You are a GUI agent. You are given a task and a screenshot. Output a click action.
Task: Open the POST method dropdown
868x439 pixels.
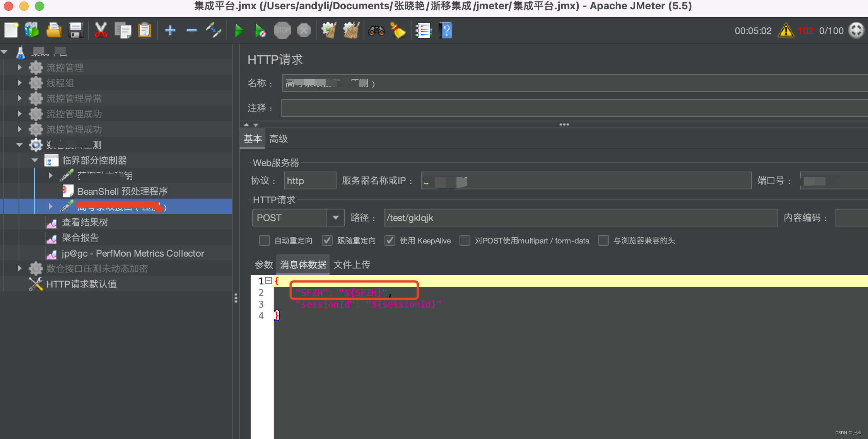click(x=335, y=218)
